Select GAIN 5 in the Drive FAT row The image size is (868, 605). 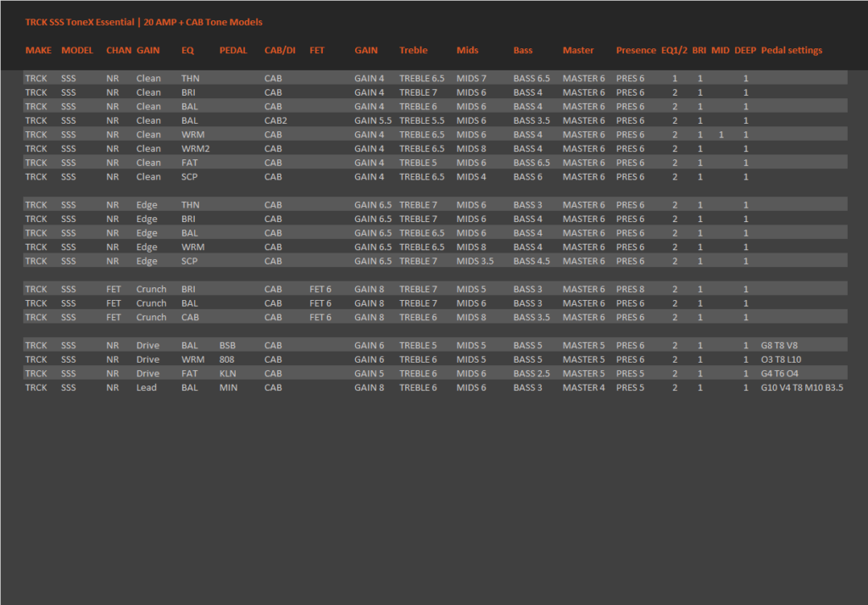369,374
